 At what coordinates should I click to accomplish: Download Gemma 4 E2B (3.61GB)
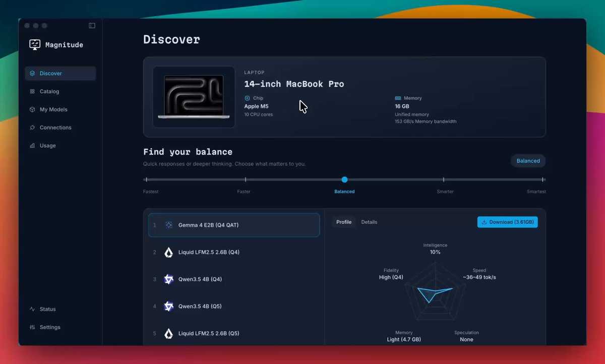[508, 222]
